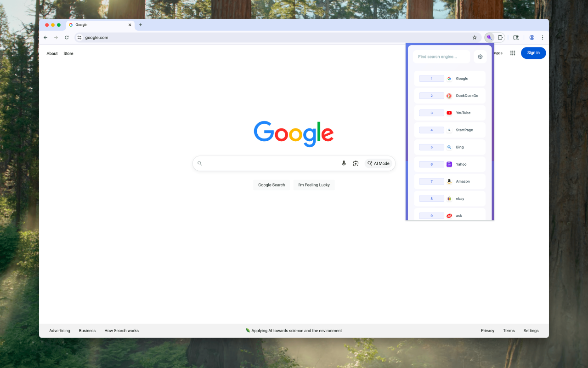Click I'm Feeling Lucky button
Image resolution: width=588 pixels, height=368 pixels.
314,185
